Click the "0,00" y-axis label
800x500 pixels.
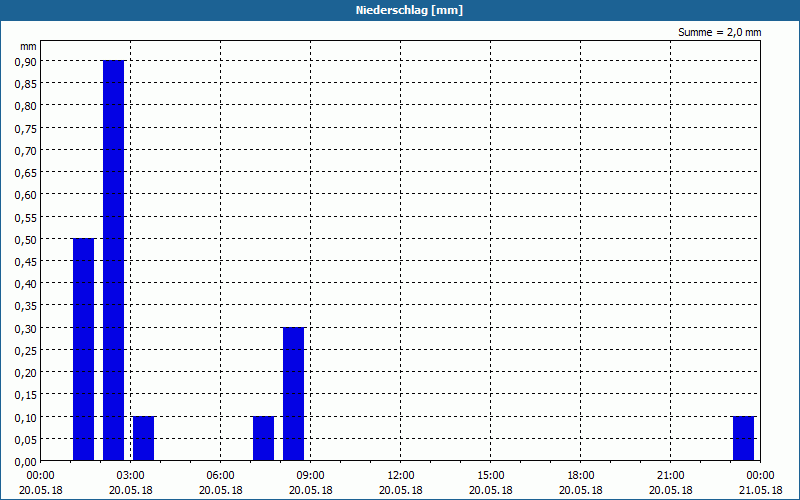pos(26,462)
